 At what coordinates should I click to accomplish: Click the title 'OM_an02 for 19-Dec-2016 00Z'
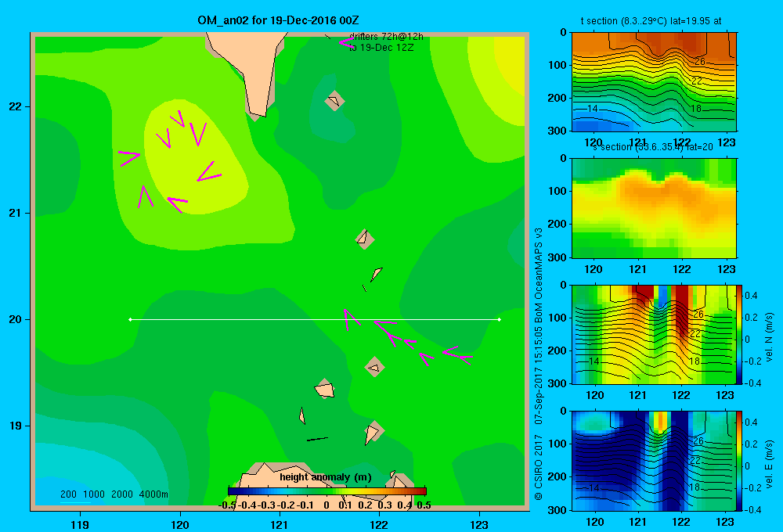coord(278,20)
